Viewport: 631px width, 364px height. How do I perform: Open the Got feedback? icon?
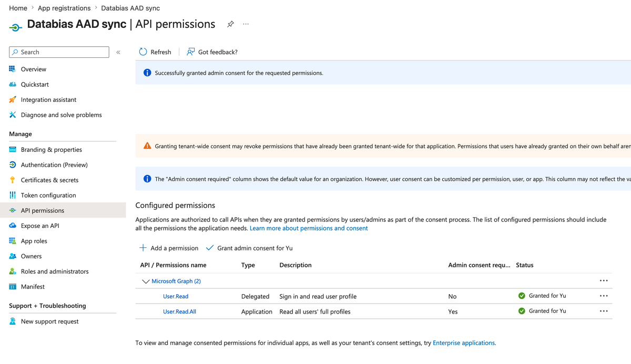pos(191,51)
